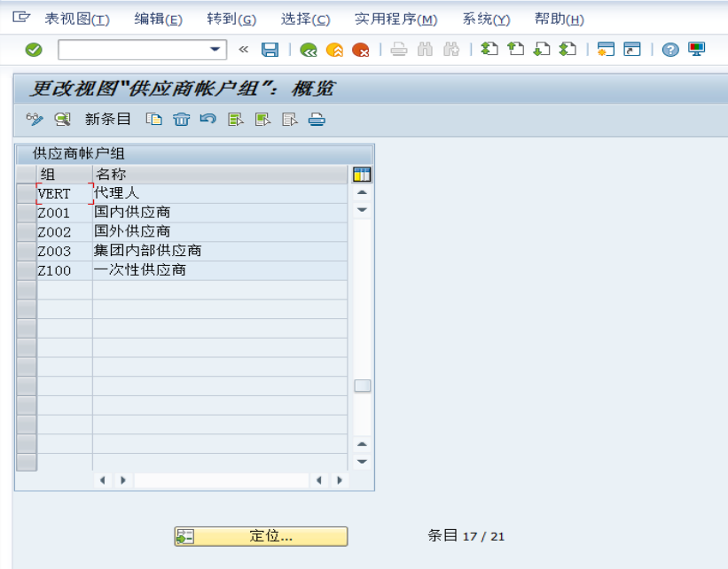Click the vertical scrollbar thumb
This screenshot has height=569, width=728.
[x=362, y=386]
